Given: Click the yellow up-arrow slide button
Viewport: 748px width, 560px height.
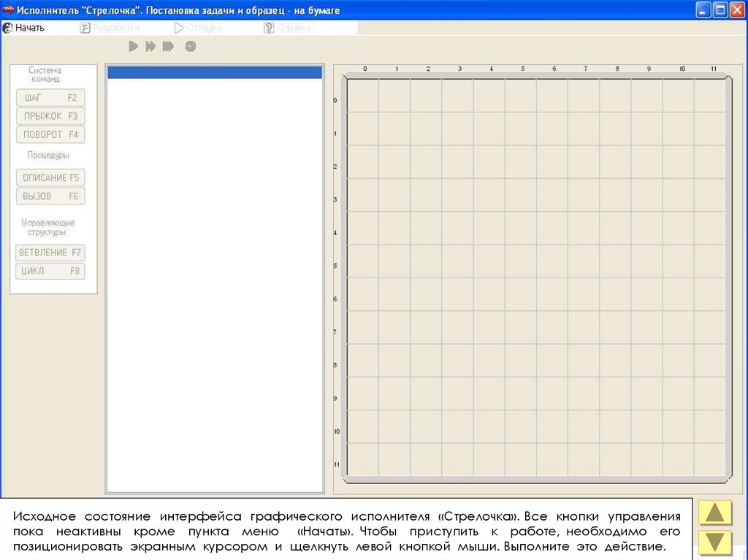Looking at the screenshot, I should (x=715, y=513).
